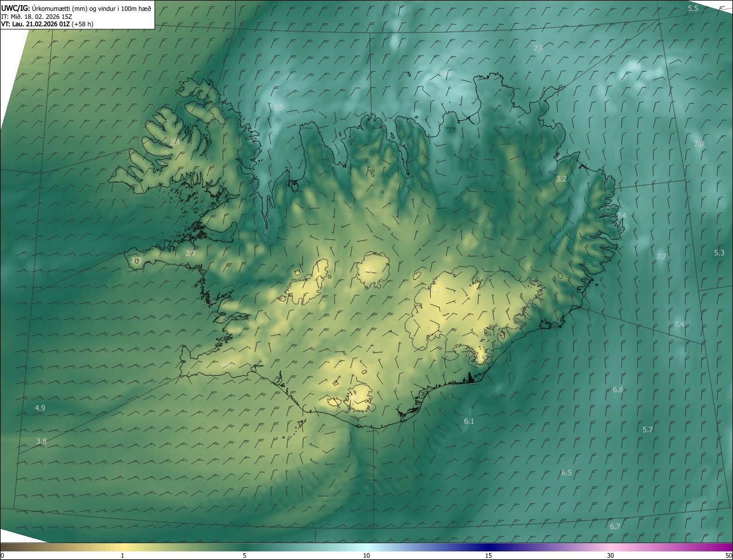The height and width of the screenshot is (560, 733).
Task: Click the 6.7 value label on the map
Action: [615, 526]
